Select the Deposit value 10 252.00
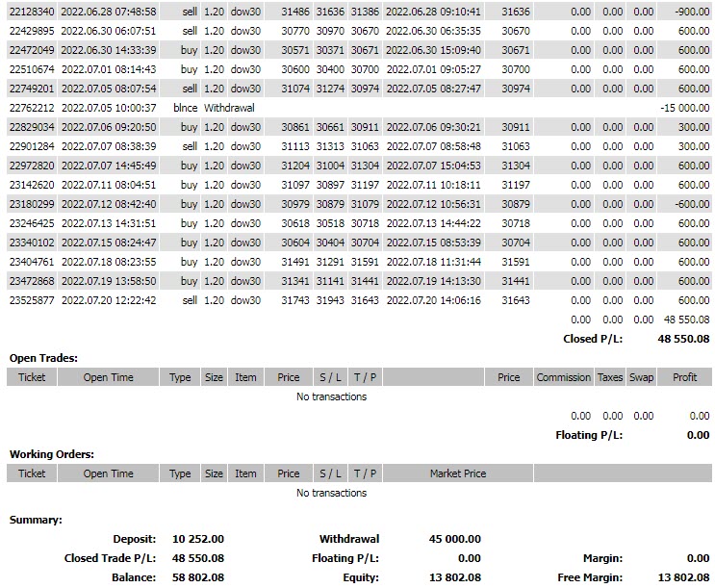The height and width of the screenshot is (588, 715). [x=198, y=539]
